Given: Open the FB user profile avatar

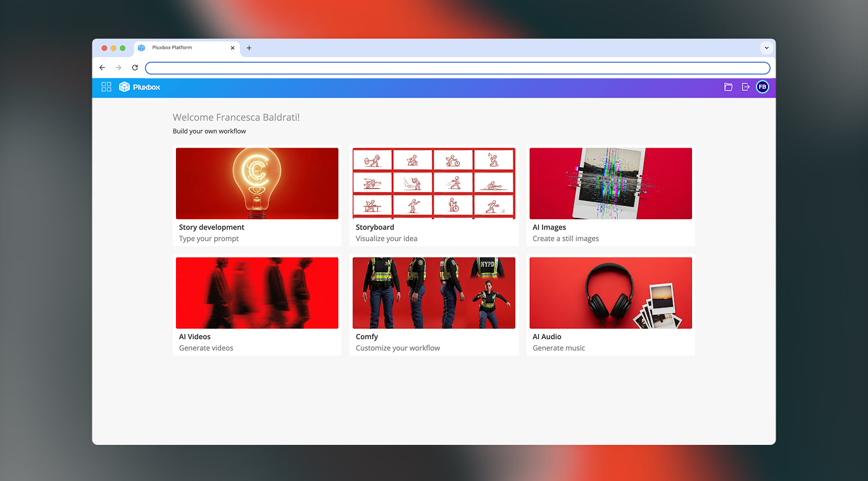Looking at the screenshot, I should 762,87.
